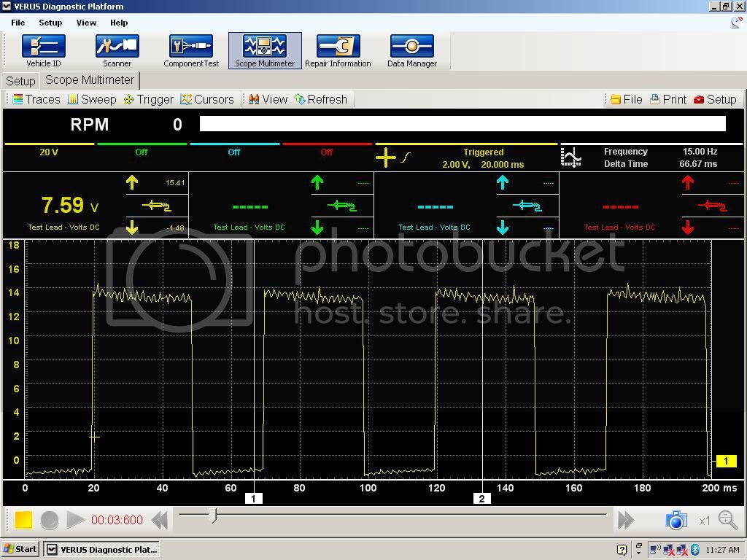Click the VERUS Diagnostic Platform taskbar button

tap(102, 549)
